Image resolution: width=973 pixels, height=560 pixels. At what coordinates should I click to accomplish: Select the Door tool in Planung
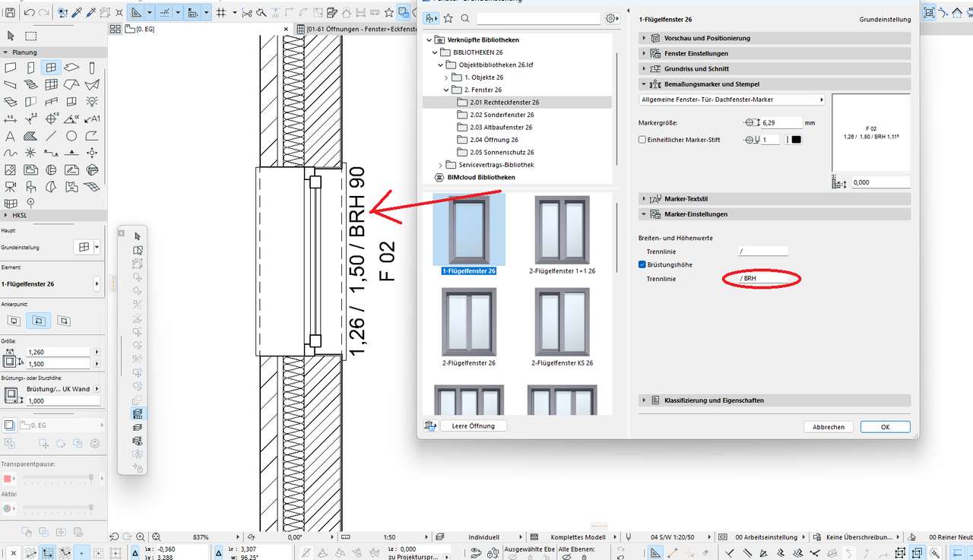31,68
